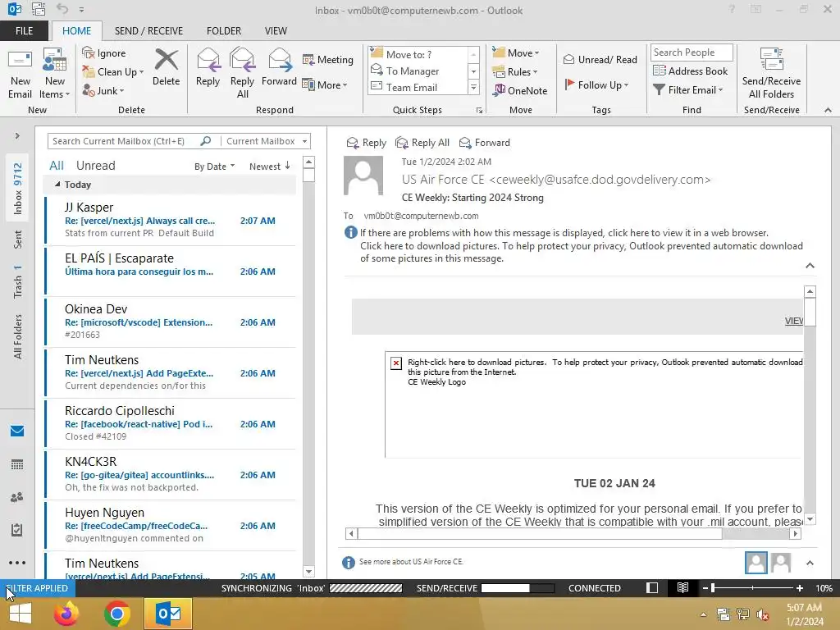The height and width of the screenshot is (630, 840).
Task: Show All messages filter
Action: tap(57, 166)
